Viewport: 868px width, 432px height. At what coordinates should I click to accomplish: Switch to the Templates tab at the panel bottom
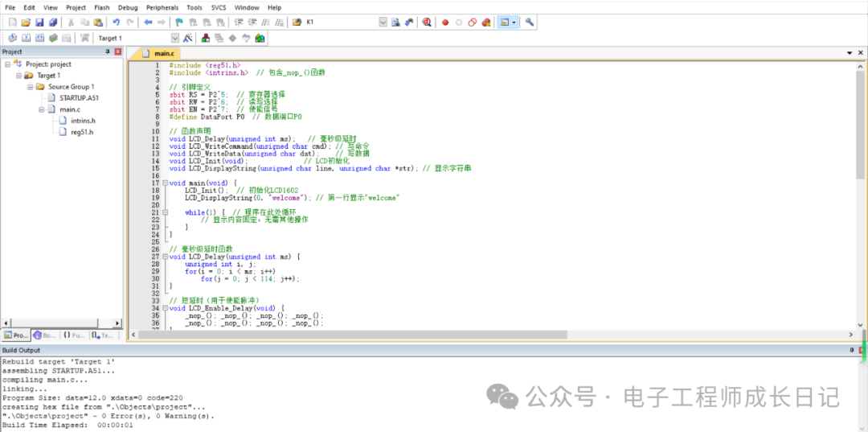click(x=103, y=335)
